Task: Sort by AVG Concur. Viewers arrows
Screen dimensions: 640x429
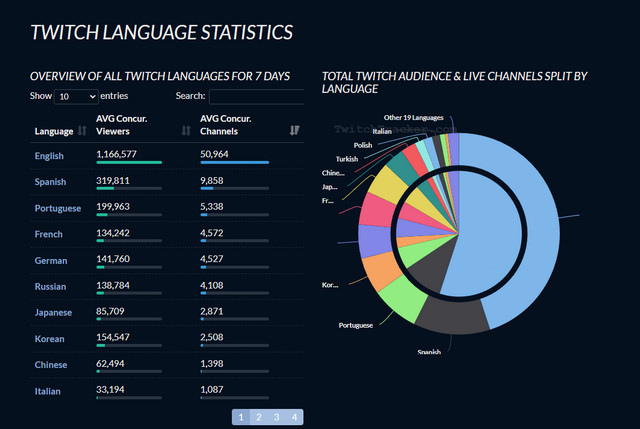Action: [186, 131]
